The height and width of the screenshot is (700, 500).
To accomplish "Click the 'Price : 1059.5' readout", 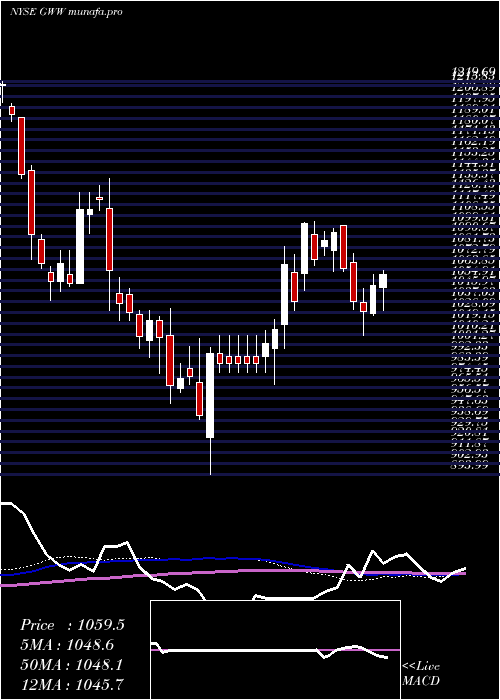I will pyautogui.click(x=72, y=625).
